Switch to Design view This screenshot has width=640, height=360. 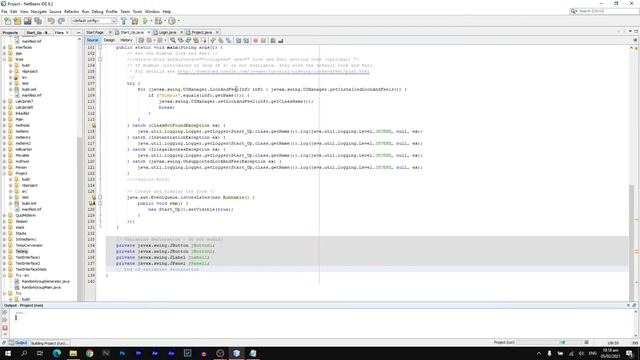tap(109, 40)
